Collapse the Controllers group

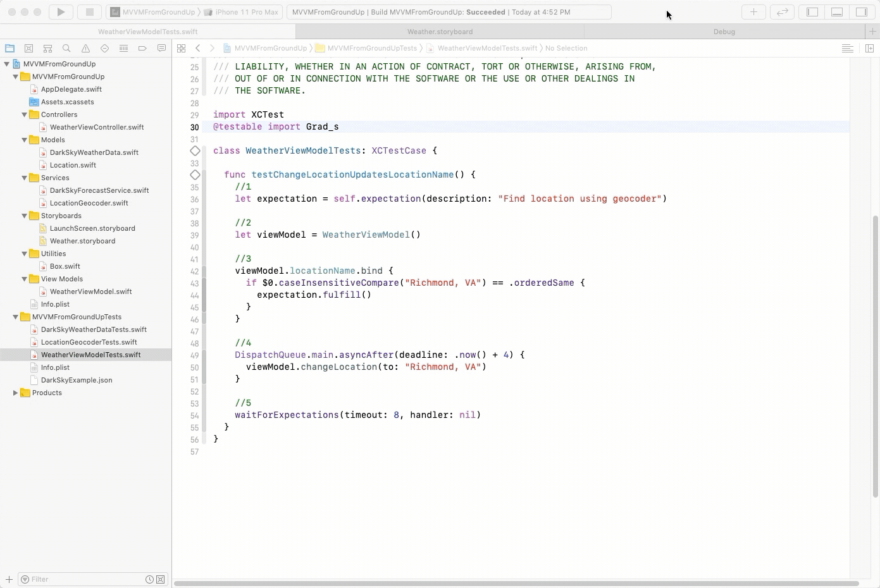tap(25, 114)
